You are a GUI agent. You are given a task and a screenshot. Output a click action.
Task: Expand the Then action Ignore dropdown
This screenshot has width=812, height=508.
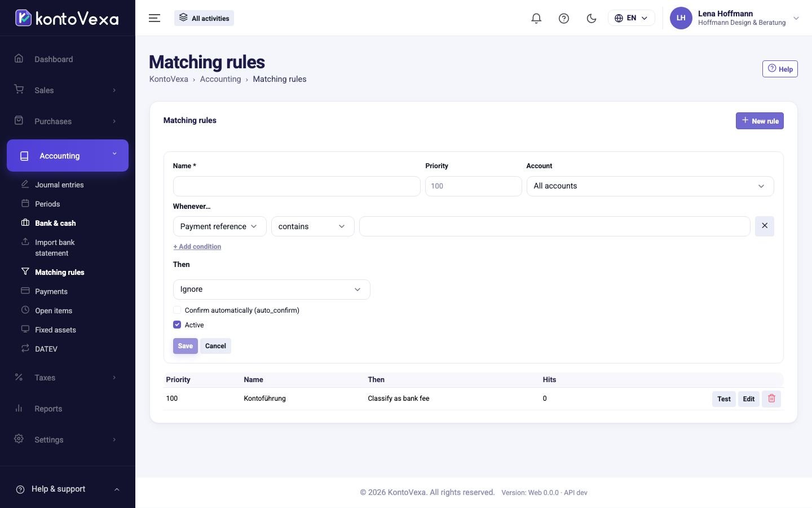(271, 290)
